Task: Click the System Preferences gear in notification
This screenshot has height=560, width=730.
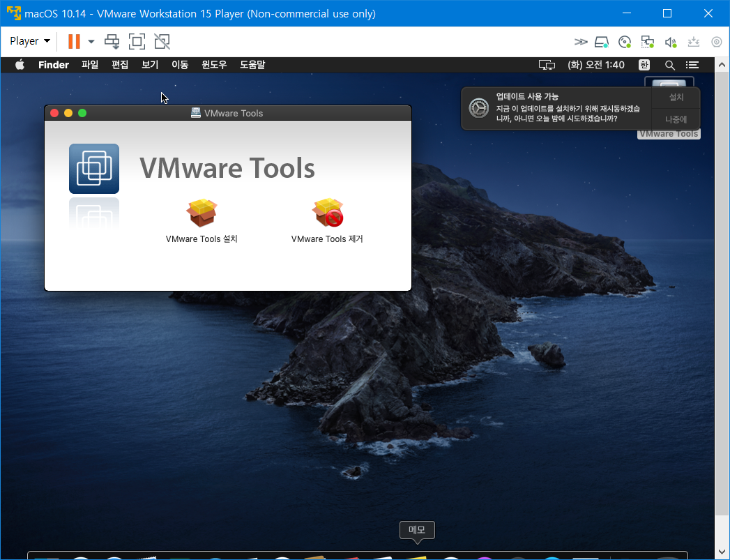Action: [x=478, y=108]
